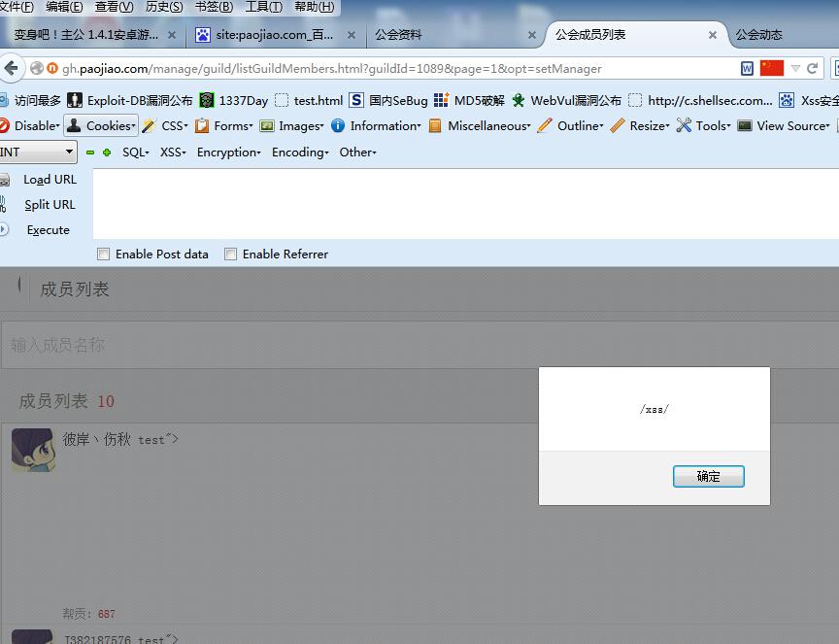839x644 pixels.
Task: Open address bar history dropdown arrow
Action: [x=795, y=69]
